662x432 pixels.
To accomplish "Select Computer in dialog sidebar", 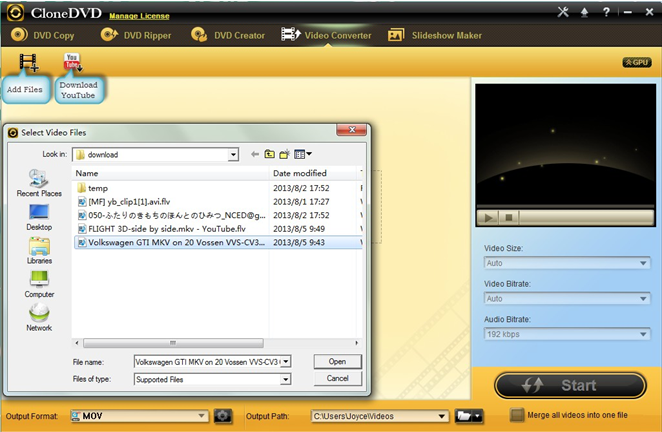I will click(39, 284).
